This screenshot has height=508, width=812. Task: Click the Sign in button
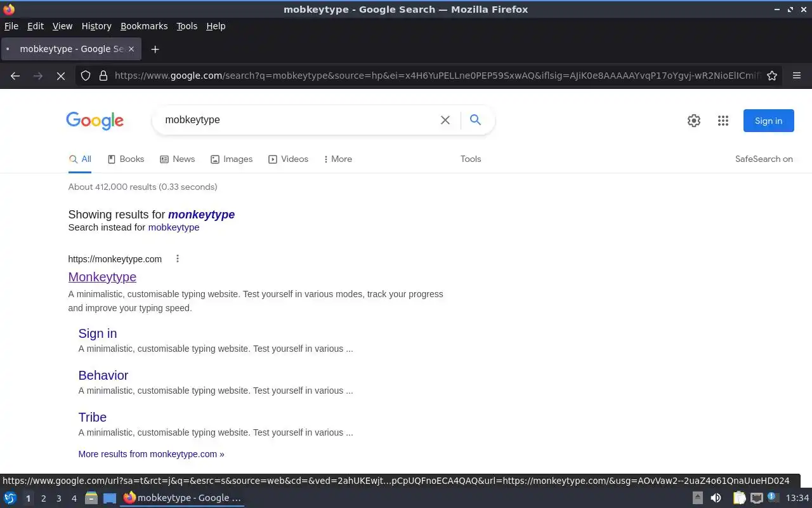[x=768, y=121]
